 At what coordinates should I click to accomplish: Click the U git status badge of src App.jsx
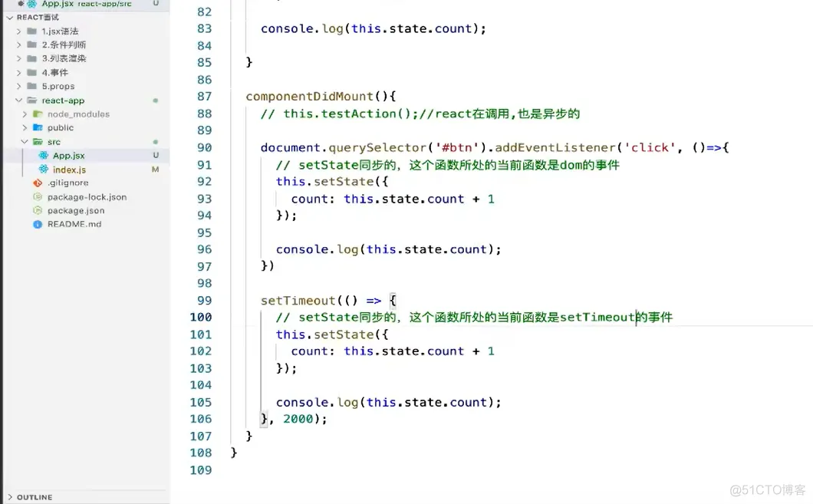tap(156, 156)
